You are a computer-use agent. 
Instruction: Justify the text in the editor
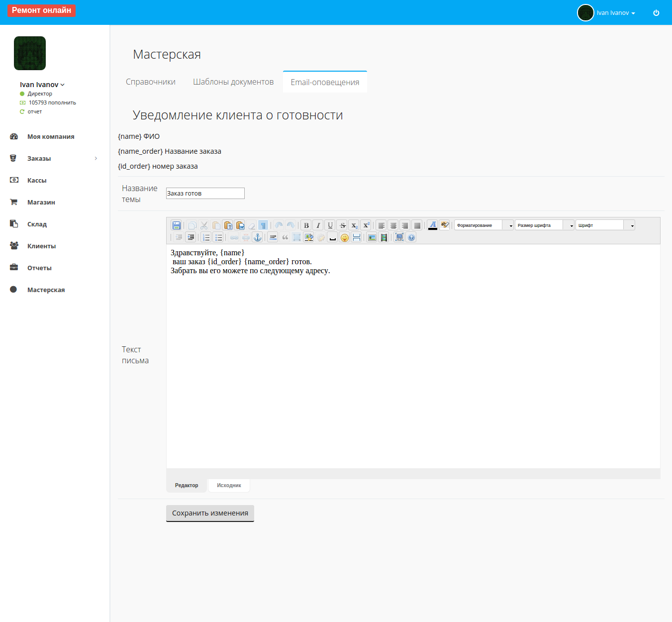417,225
